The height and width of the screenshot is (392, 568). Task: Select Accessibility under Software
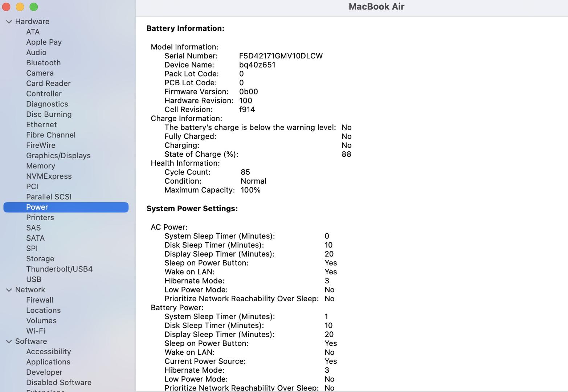tap(49, 352)
